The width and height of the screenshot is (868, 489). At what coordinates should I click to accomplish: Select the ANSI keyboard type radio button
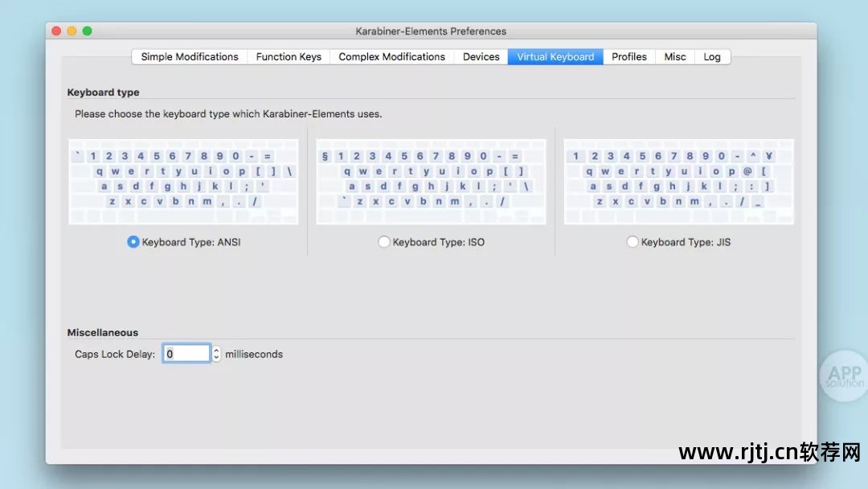133,242
